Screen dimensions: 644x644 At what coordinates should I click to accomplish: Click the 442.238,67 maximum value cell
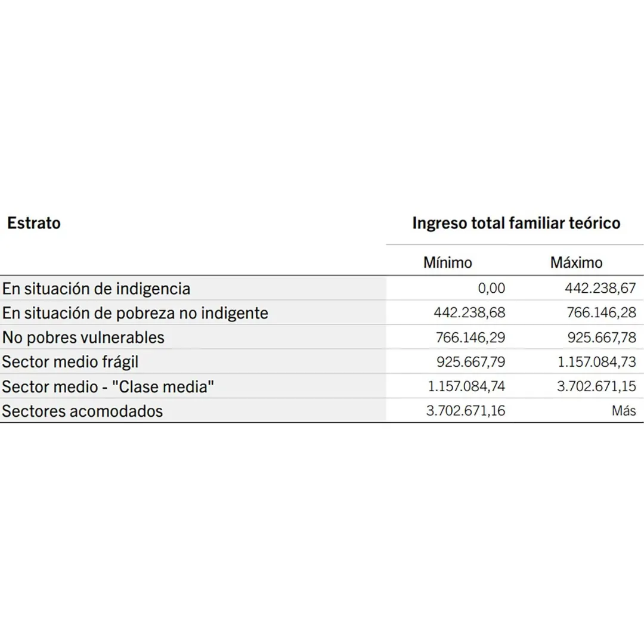pos(600,289)
